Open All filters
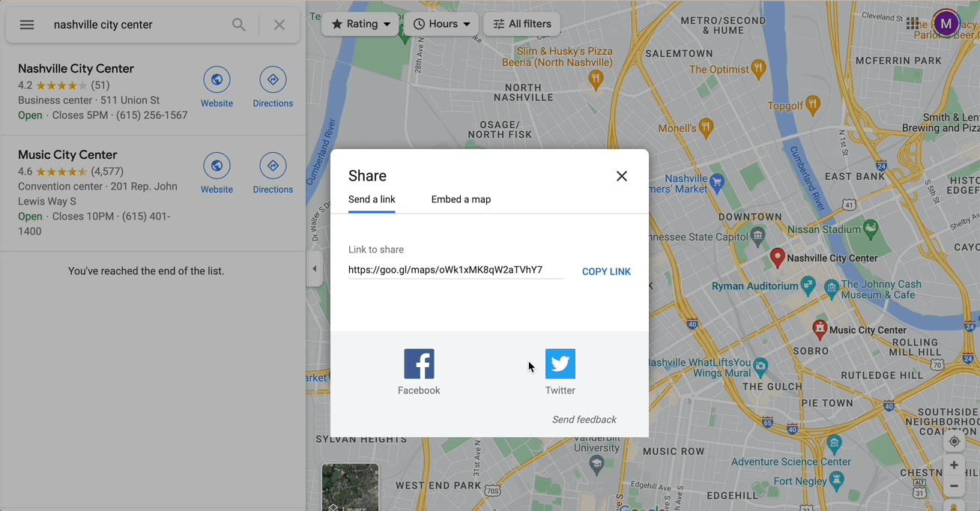 [x=522, y=23]
